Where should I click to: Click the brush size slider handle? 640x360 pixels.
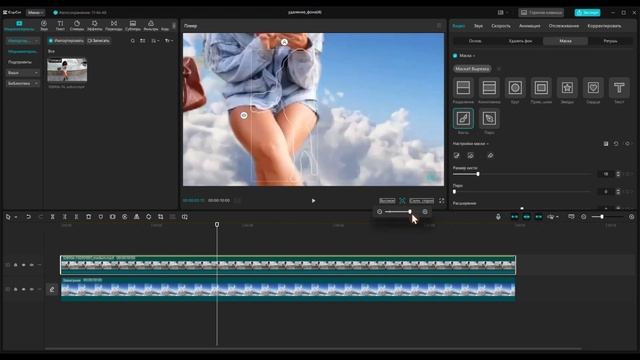[478, 174]
